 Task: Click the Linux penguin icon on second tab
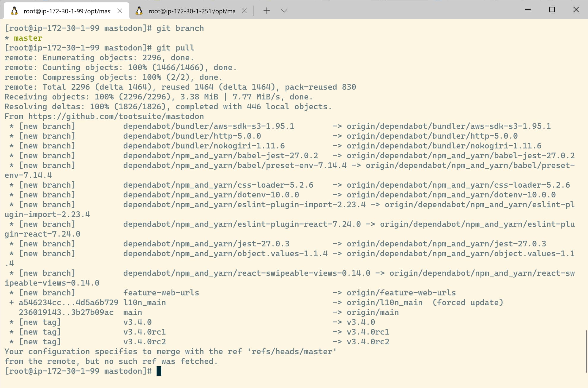[x=139, y=11]
